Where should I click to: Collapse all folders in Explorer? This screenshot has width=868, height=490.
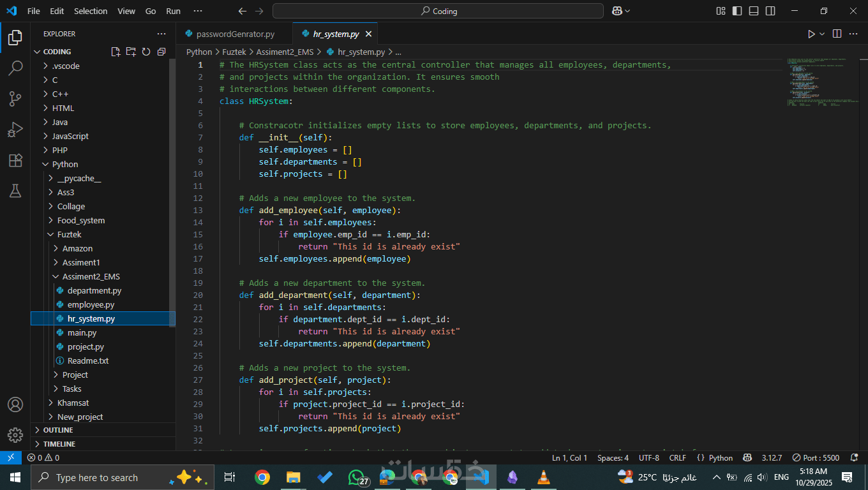[x=161, y=52]
